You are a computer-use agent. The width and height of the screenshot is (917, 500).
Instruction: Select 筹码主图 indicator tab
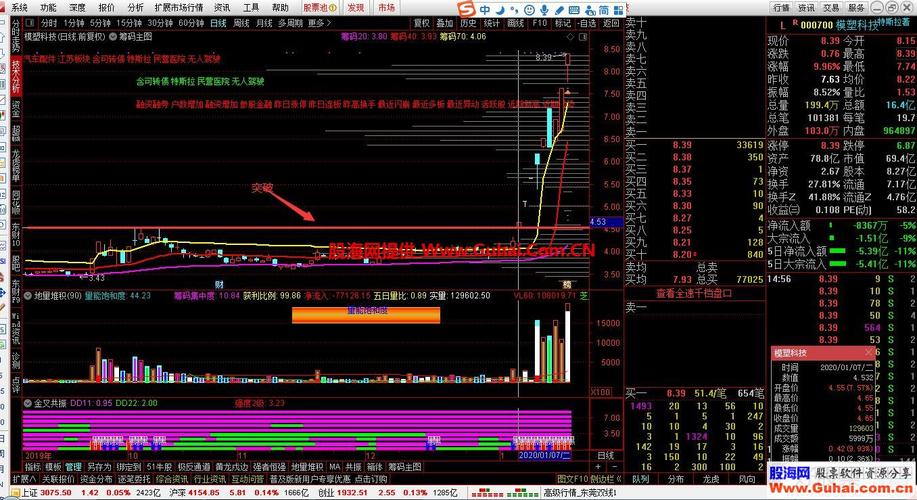tap(405, 467)
